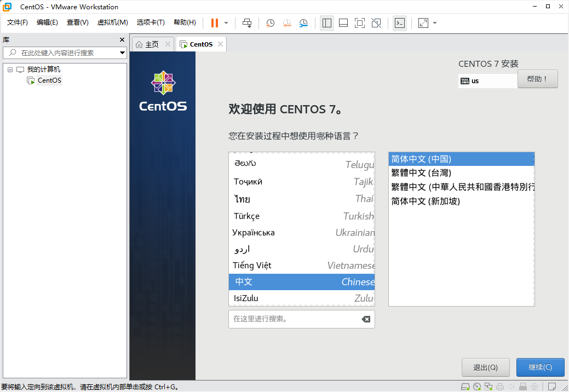Collapse the 我的计算机 tree node
Viewport: 569px width, 392px height.
[x=10, y=70]
